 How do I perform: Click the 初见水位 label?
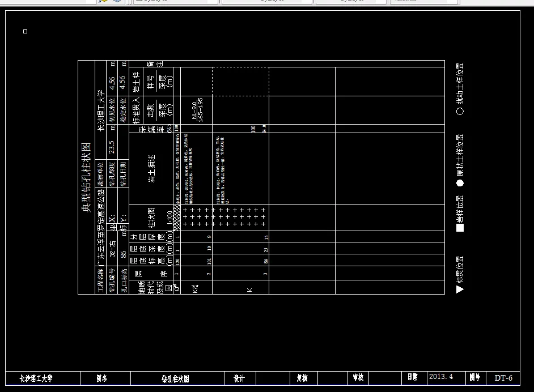[x=112, y=110]
